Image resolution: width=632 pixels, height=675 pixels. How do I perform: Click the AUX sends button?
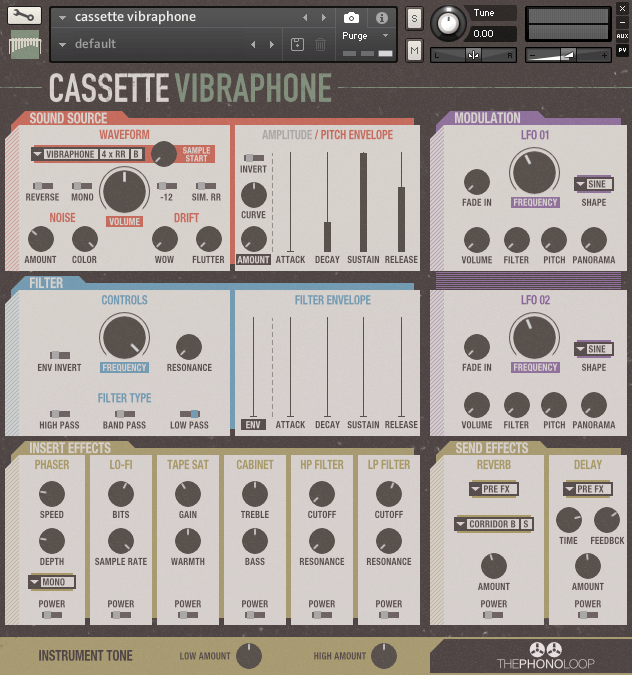point(622,36)
